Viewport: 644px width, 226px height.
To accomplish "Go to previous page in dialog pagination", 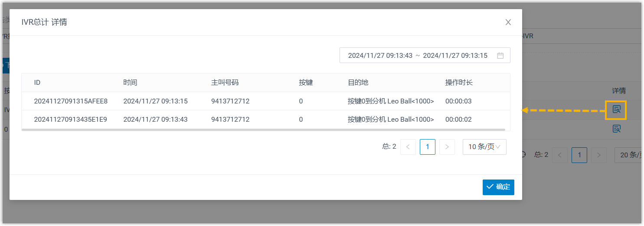I will 408,147.
